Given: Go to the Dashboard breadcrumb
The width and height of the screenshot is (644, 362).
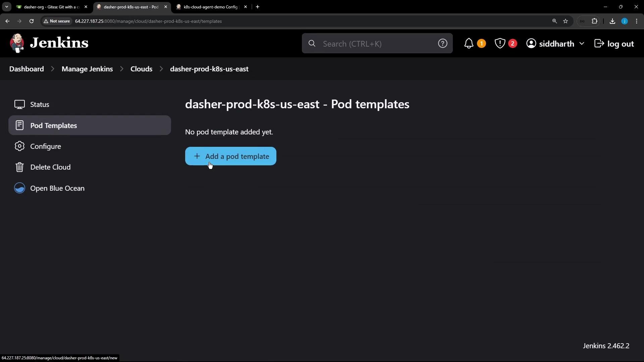Looking at the screenshot, I should pyautogui.click(x=26, y=69).
